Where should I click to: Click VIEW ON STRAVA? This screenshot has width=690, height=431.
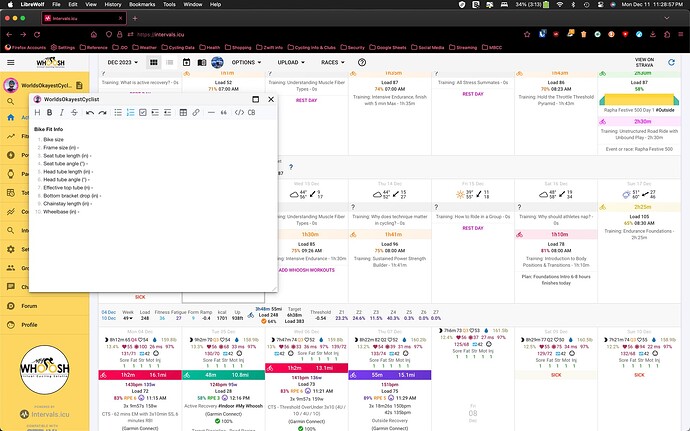(x=644, y=62)
